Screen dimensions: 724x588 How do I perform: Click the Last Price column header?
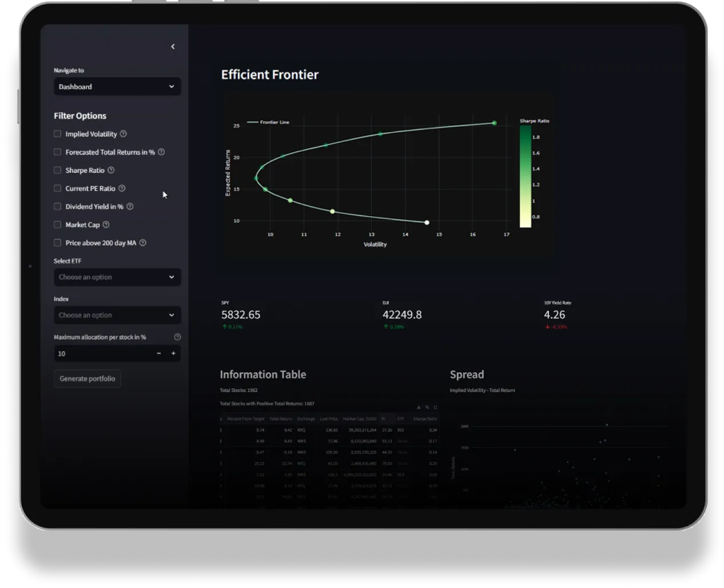(x=329, y=419)
